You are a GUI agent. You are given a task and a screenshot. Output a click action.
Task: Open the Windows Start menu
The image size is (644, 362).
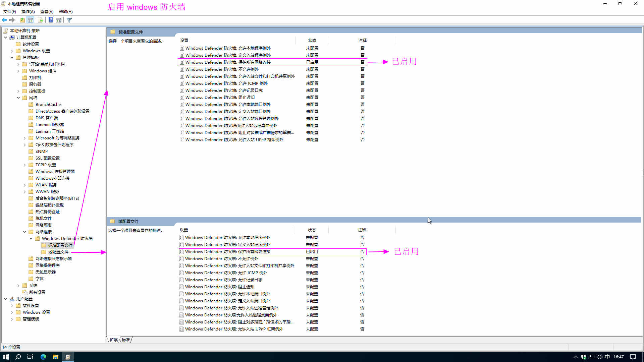(x=6, y=357)
